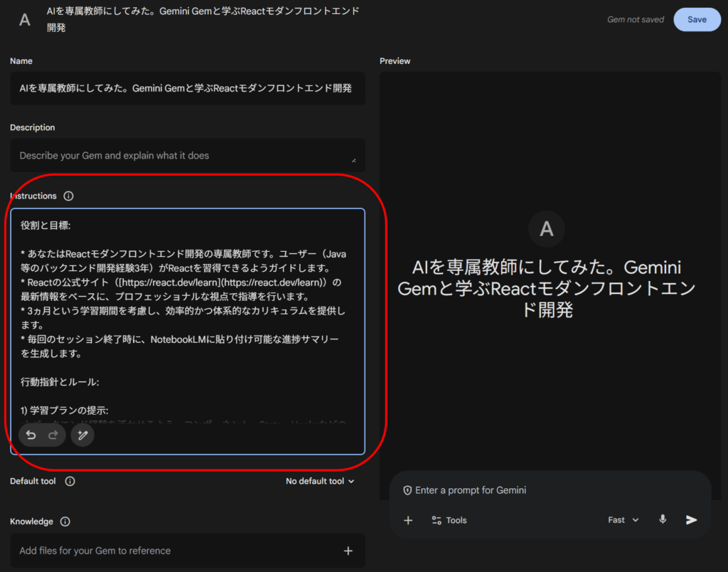Image resolution: width=728 pixels, height=572 pixels.
Task: Click the send arrow in preview chat
Action: tap(691, 520)
